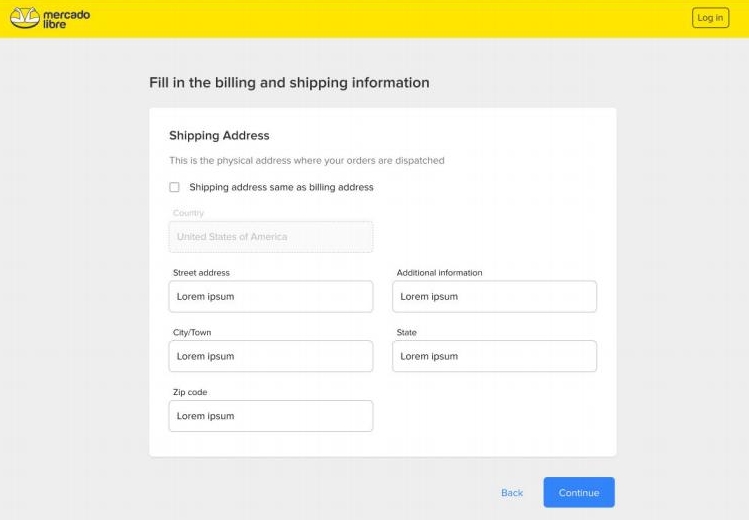This screenshot has height=520, width=749.
Task: Click the City/Town label text
Action: 192,333
